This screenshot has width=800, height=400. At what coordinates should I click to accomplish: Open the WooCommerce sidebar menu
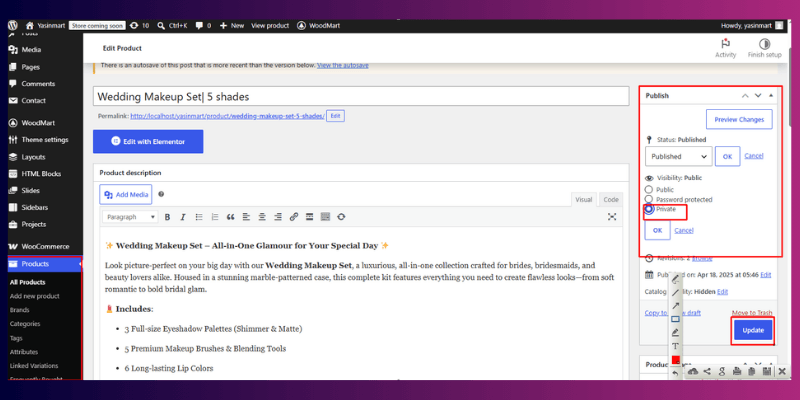[x=45, y=246]
